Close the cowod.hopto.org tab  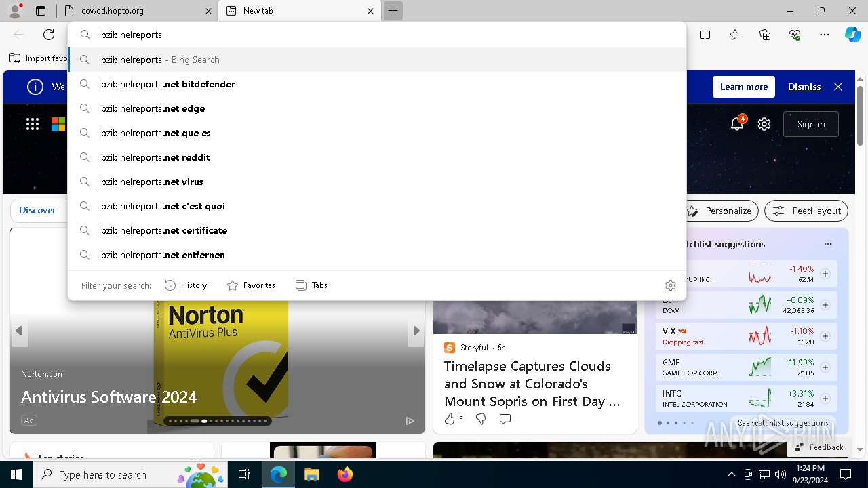pyautogui.click(x=208, y=11)
